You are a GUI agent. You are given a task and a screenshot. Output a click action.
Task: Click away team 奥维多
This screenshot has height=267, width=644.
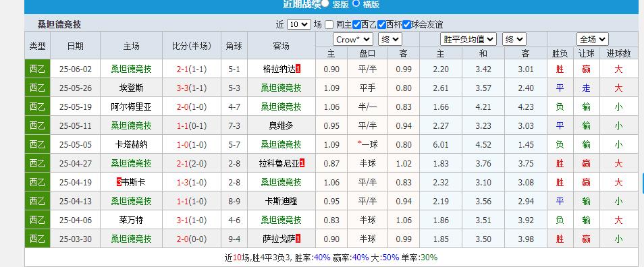coord(281,125)
